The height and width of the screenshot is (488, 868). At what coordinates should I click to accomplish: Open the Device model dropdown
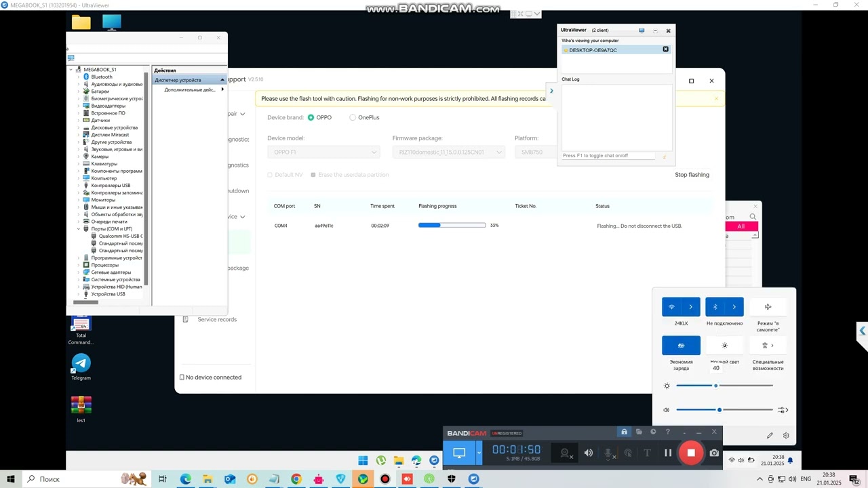(x=323, y=152)
